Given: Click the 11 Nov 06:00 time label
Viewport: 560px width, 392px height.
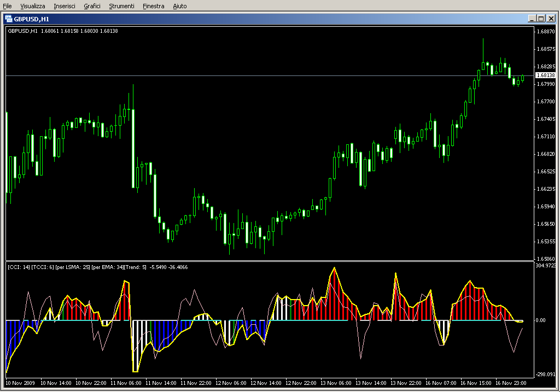Looking at the screenshot, I should 126,383.
